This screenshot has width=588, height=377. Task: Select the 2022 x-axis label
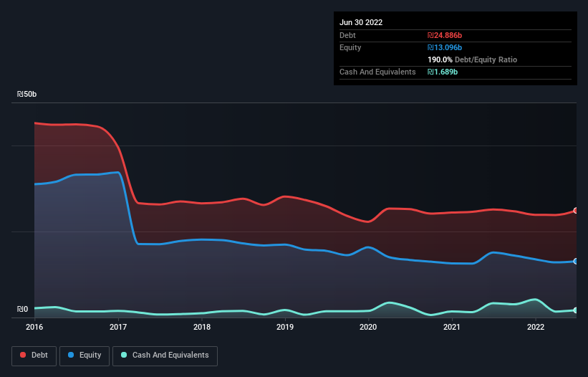click(x=536, y=327)
